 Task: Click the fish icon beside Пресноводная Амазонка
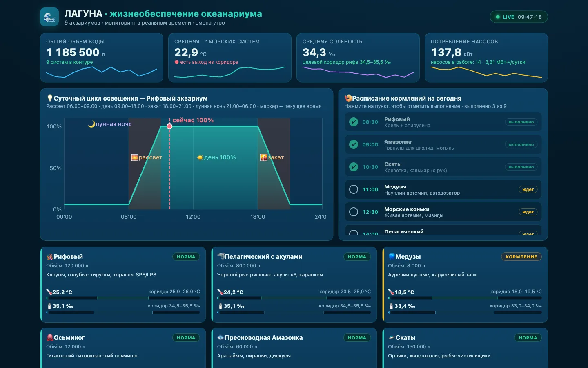221,338
